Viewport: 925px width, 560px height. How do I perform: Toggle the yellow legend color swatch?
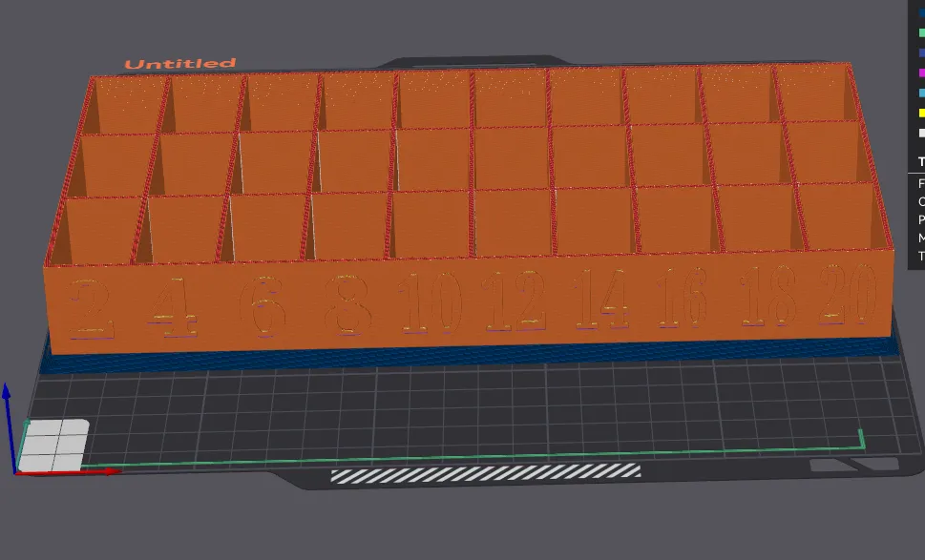[x=921, y=113]
